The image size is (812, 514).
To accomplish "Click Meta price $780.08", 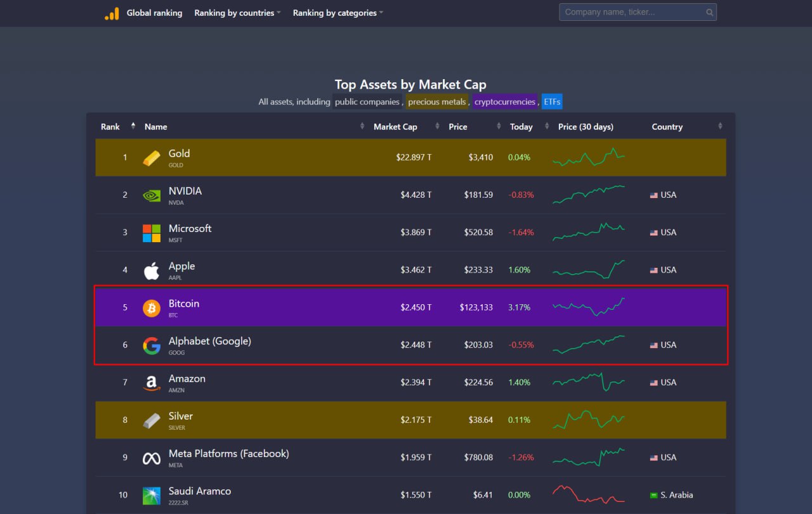I will (x=479, y=458).
